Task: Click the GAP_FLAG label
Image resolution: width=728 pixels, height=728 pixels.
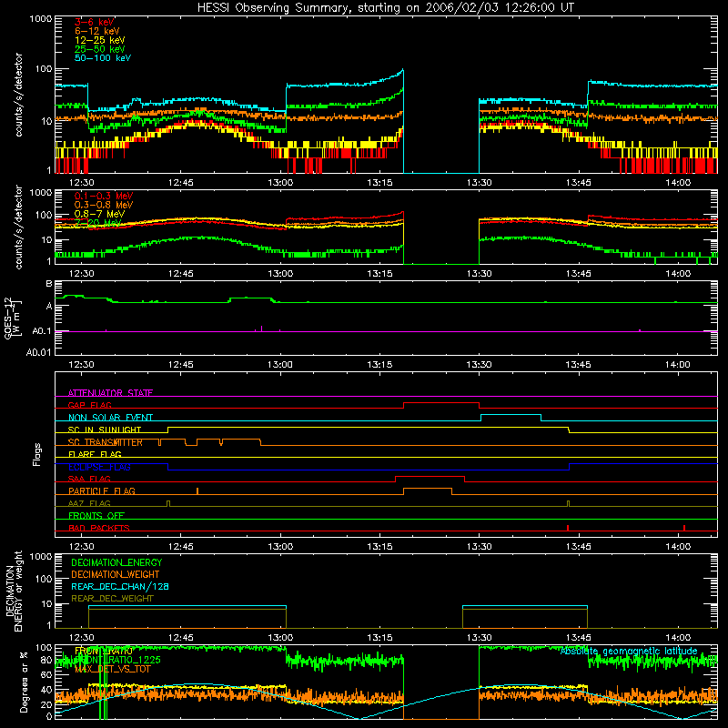Action: (89, 405)
